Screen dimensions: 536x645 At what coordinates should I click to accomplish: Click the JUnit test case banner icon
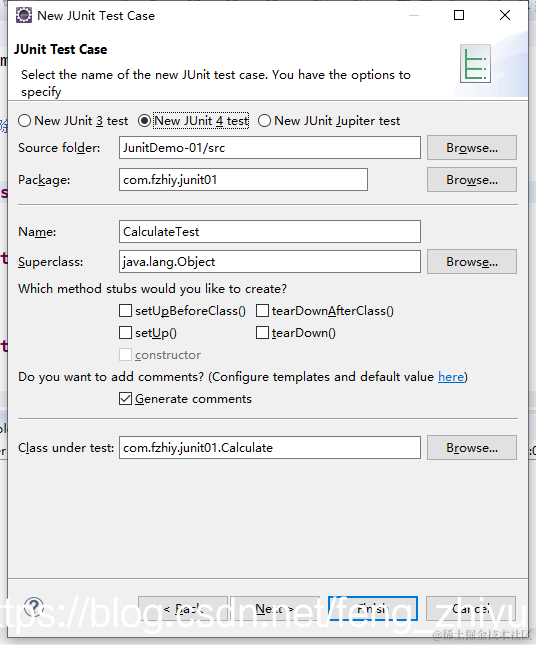475,64
